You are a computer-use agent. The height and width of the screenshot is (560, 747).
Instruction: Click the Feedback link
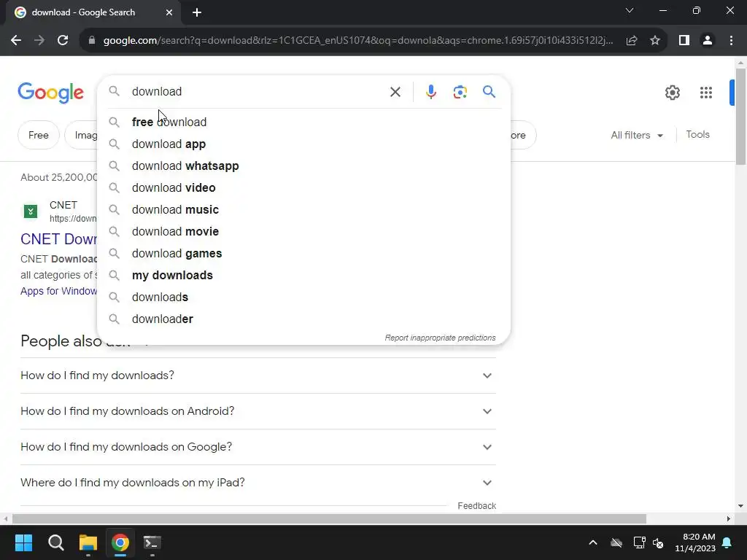tap(476, 506)
